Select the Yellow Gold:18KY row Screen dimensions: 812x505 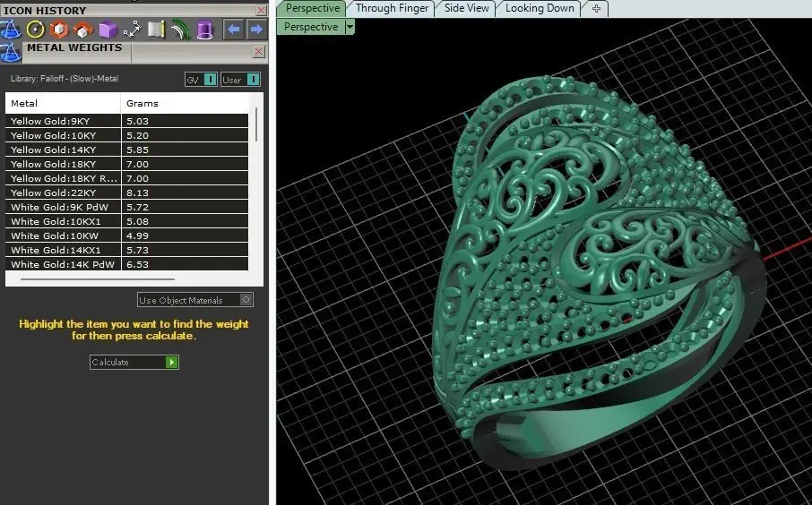pos(127,164)
